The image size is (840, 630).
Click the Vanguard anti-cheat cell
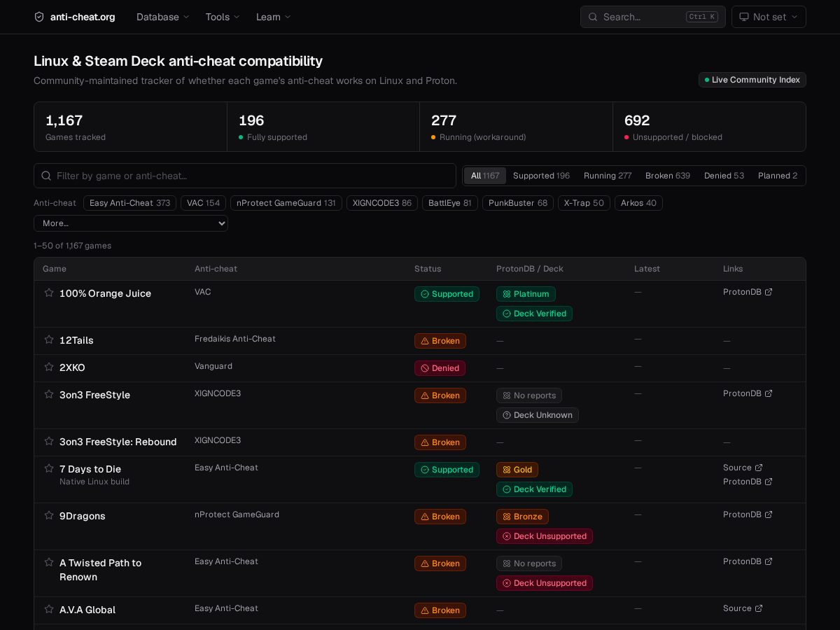[213, 366]
